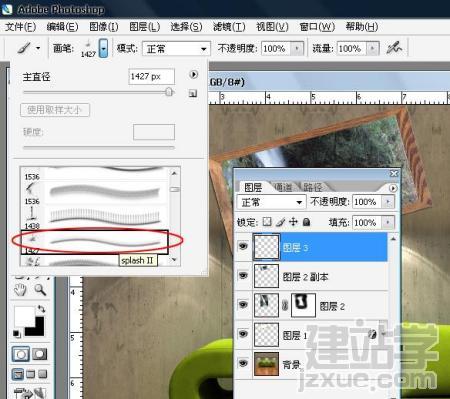Click the 使用取样大小 button
Viewport: 450px width, 399px height.
[x=55, y=110]
